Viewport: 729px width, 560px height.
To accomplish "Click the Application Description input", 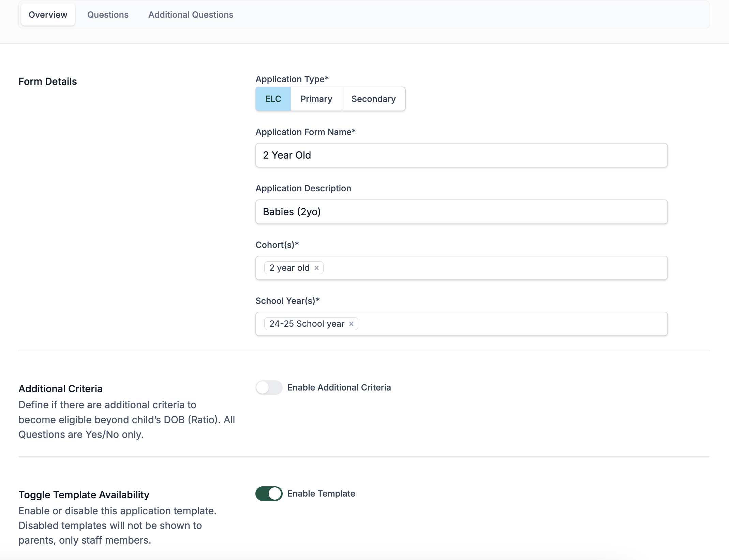I will 462,212.
